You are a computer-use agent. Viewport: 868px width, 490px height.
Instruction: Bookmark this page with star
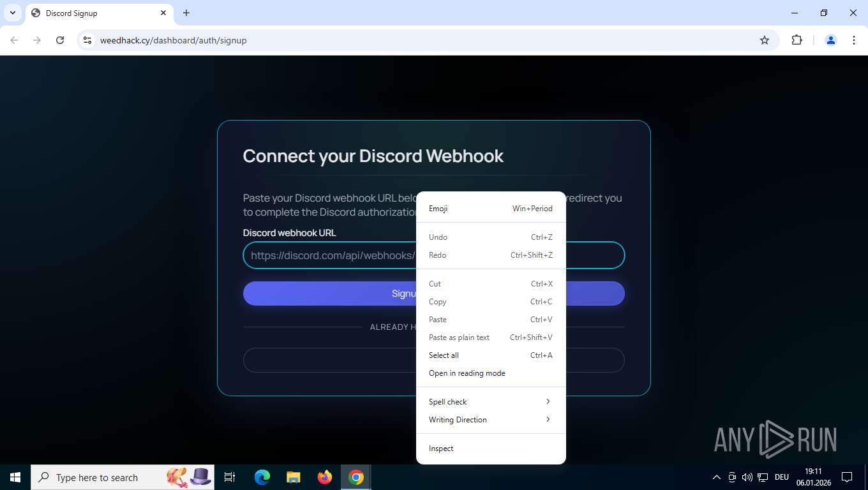click(x=765, y=40)
